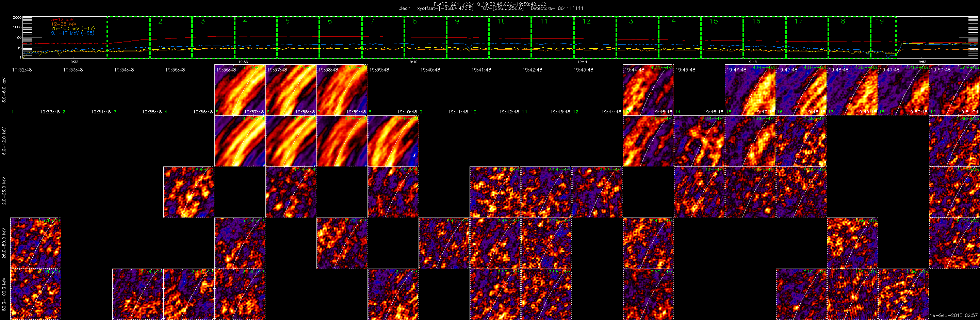Open the 50-100 keV image labeled 2.74E+03
980x320 pixels.
[240, 294]
